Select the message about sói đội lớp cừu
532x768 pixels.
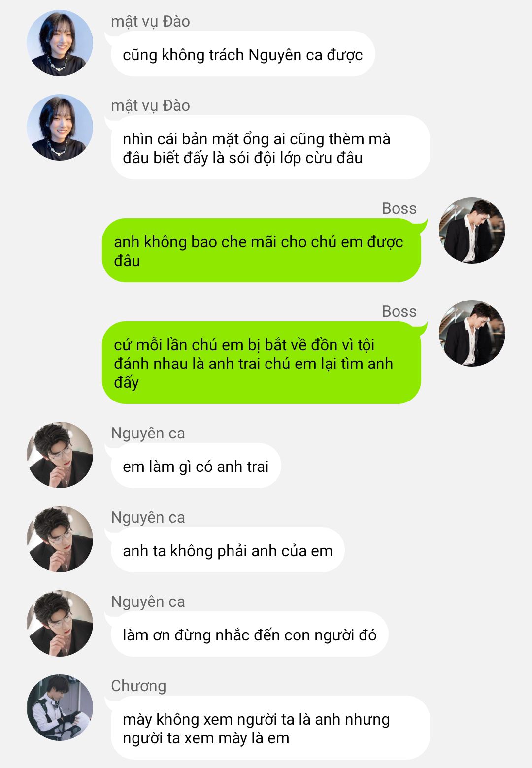pyautogui.click(x=270, y=148)
